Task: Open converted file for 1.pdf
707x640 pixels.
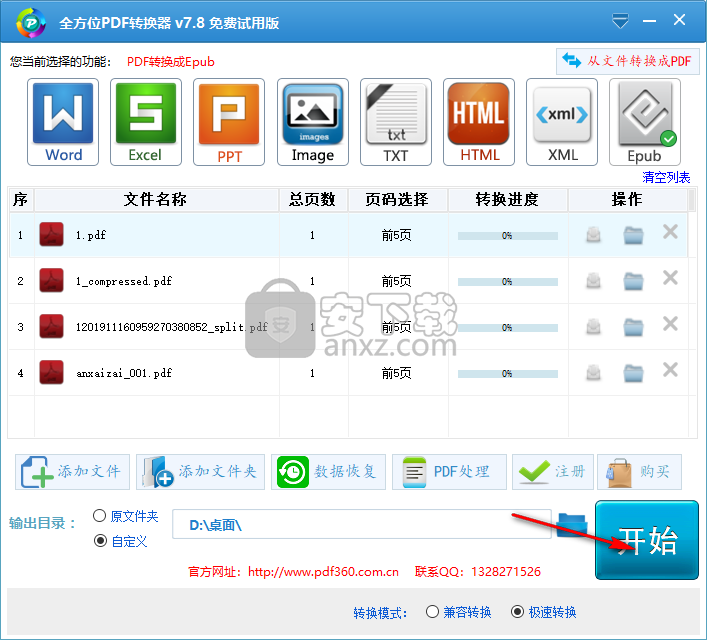Action: 593,235
